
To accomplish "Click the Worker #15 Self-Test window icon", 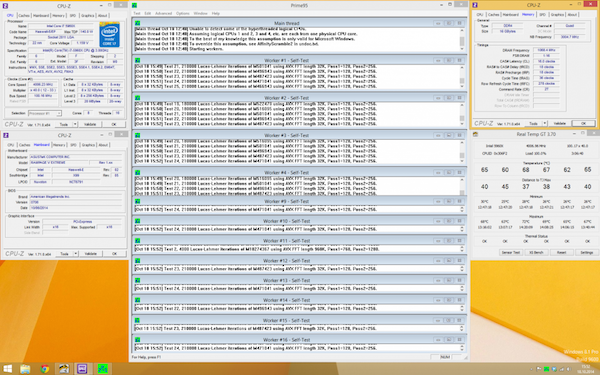I will (x=137, y=320).
